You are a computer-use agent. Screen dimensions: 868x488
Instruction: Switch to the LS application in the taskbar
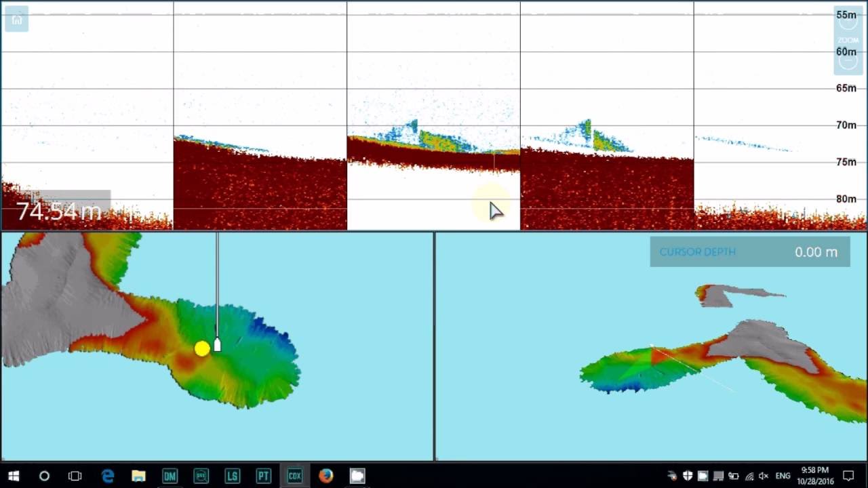pyautogui.click(x=233, y=476)
